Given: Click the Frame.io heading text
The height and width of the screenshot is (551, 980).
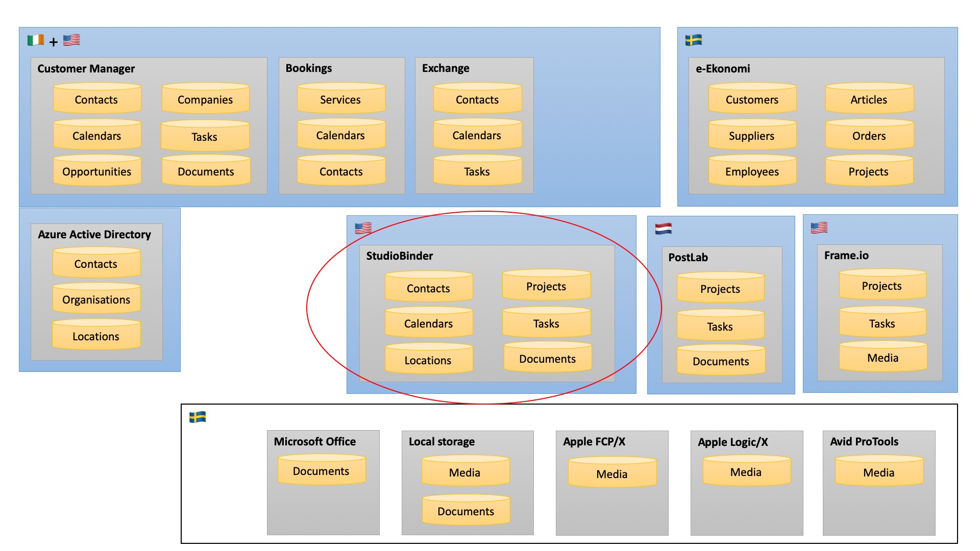Looking at the screenshot, I should click(846, 256).
